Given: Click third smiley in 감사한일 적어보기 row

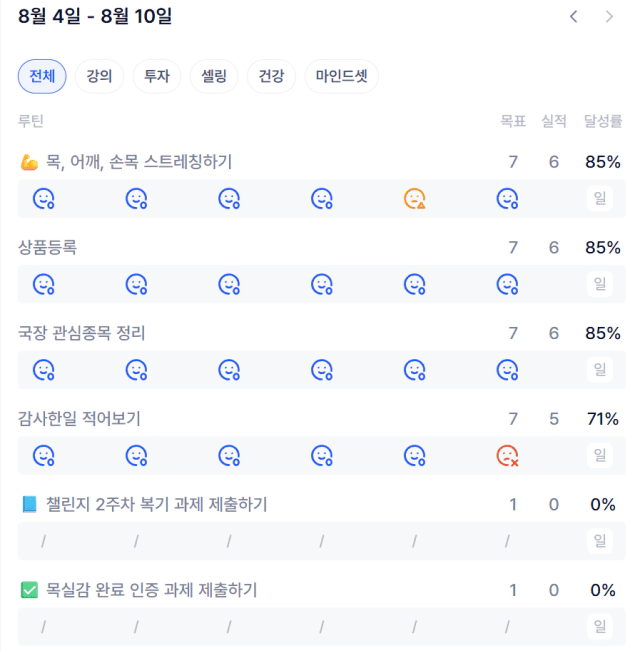Looking at the screenshot, I should click(x=229, y=455).
